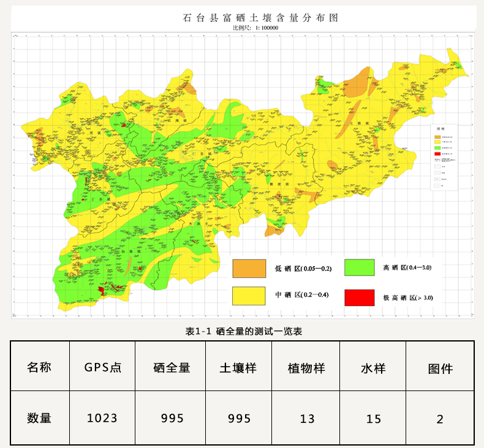Click the table cell showing 1023
This screenshot has height=448, width=484.
102,419
